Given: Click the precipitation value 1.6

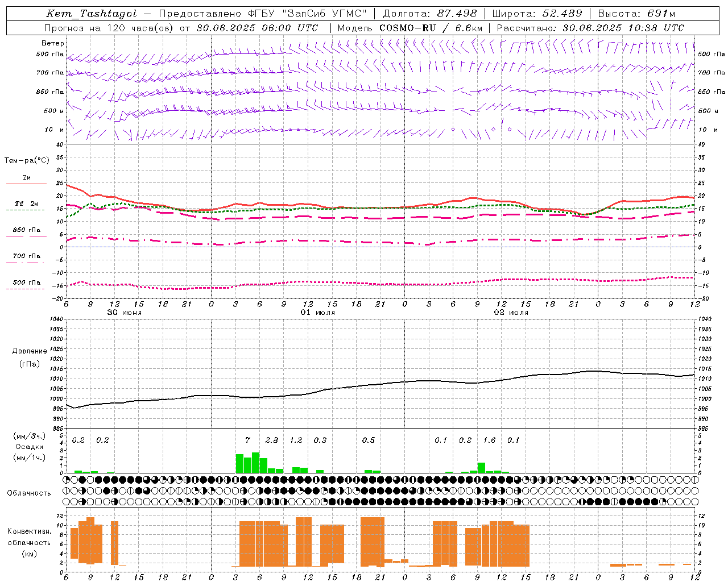Looking at the screenshot, I should pyautogui.click(x=489, y=440).
